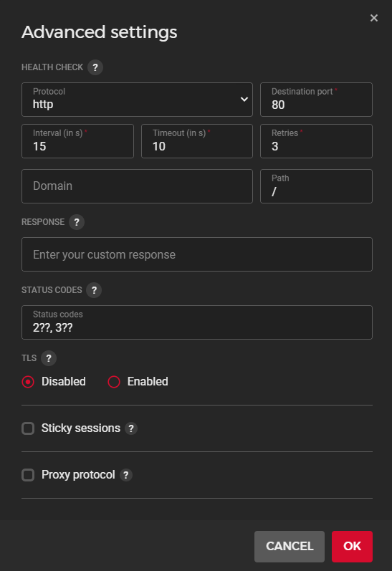Click the Proxy protocol help icon

(125, 475)
